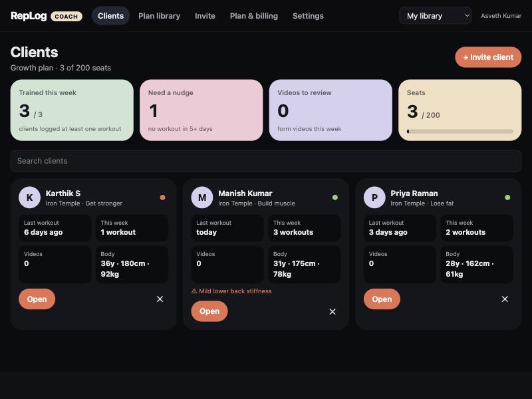The image size is (532, 399).
Task: Click Manish's Videos count tile
Action: point(227,264)
